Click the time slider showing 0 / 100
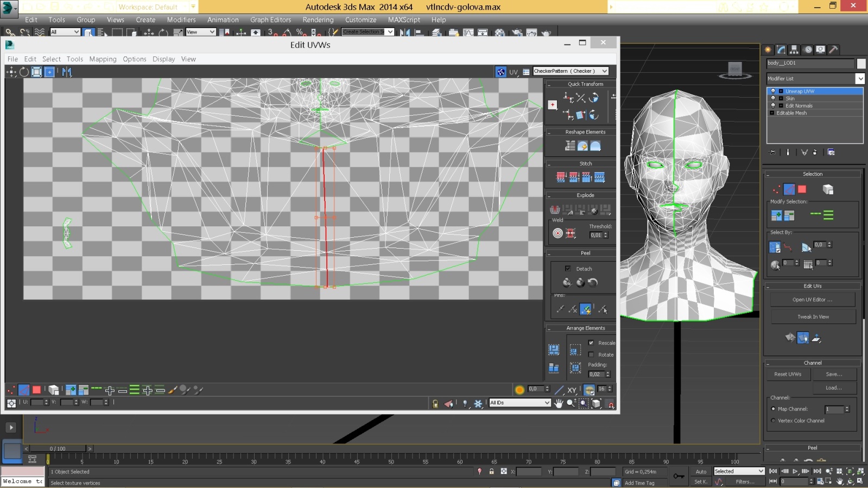 58,448
